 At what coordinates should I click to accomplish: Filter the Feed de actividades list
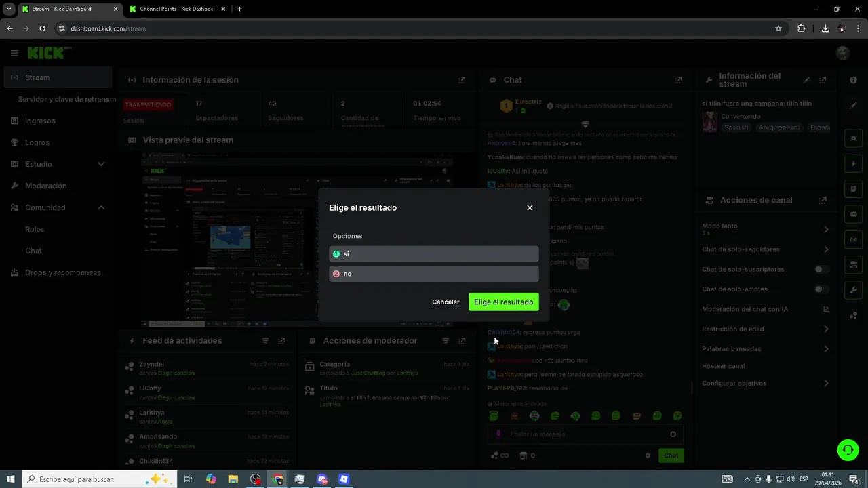[x=265, y=341]
